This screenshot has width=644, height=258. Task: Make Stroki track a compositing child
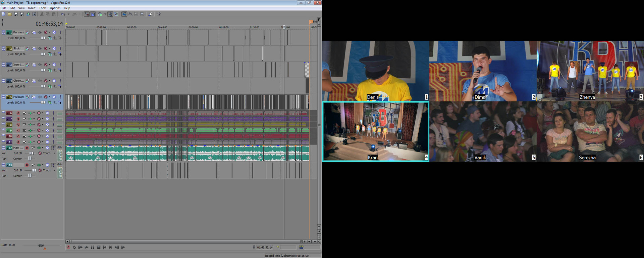60,54
